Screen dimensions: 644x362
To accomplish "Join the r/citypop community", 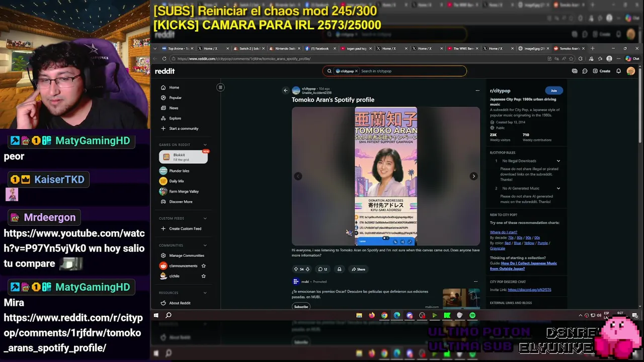I will (x=553, y=90).
